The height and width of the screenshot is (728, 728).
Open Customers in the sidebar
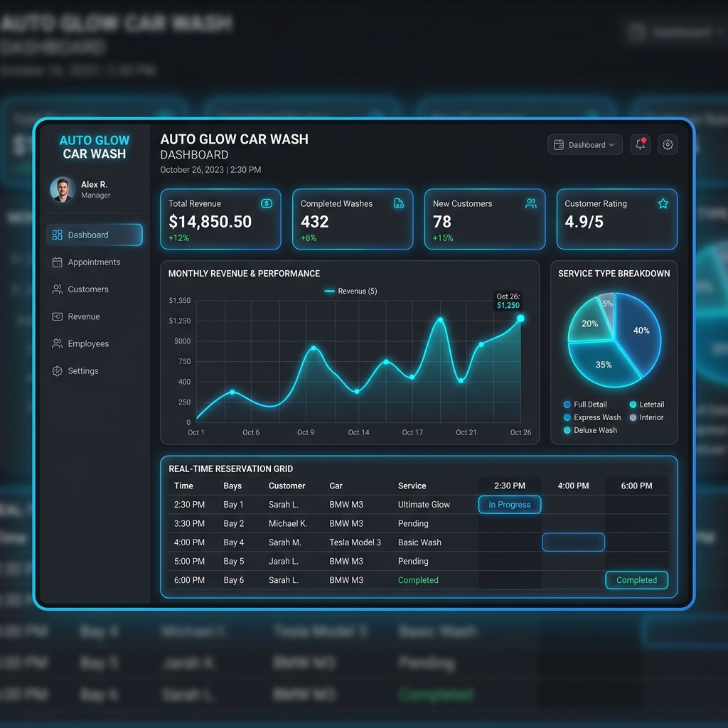(x=87, y=289)
